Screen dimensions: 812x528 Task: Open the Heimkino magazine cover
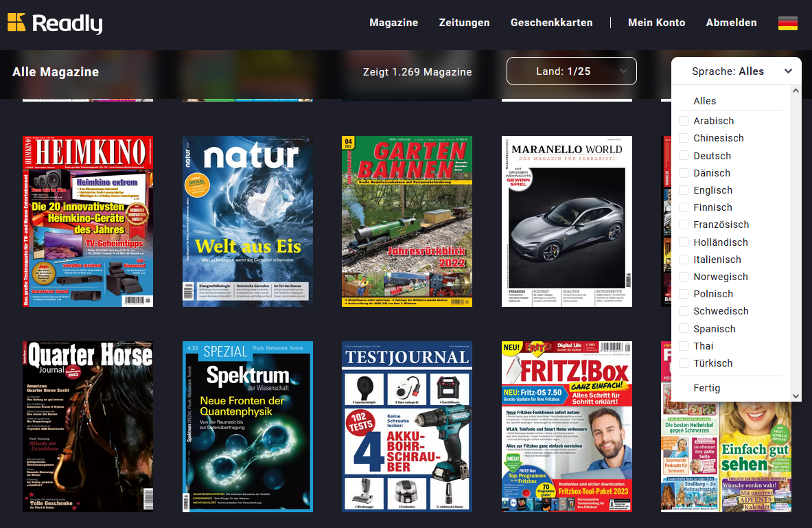coord(88,221)
